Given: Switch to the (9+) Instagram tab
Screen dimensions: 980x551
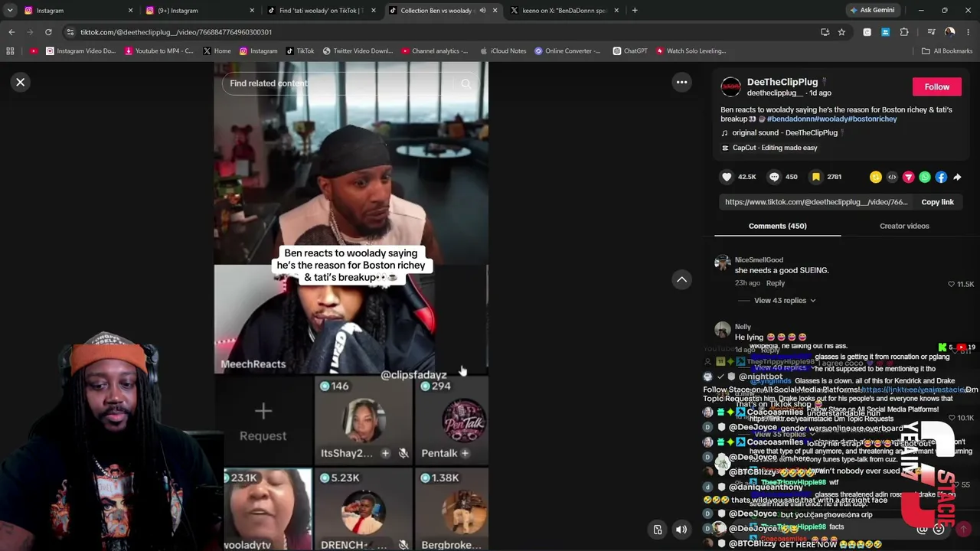Looking at the screenshot, I should pyautogui.click(x=200, y=11).
